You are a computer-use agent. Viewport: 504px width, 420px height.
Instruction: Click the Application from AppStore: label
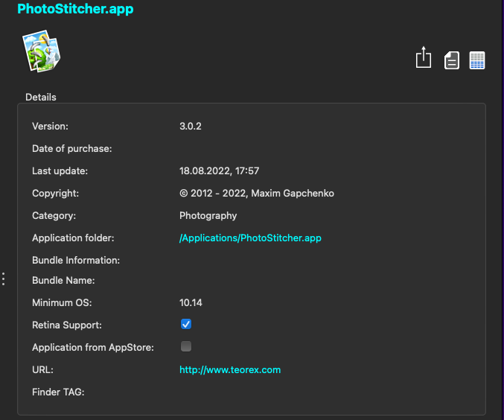tap(93, 347)
